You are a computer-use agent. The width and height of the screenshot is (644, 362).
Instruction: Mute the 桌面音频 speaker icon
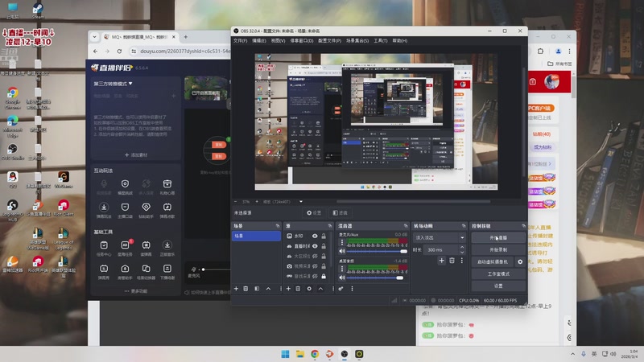pyautogui.click(x=341, y=278)
